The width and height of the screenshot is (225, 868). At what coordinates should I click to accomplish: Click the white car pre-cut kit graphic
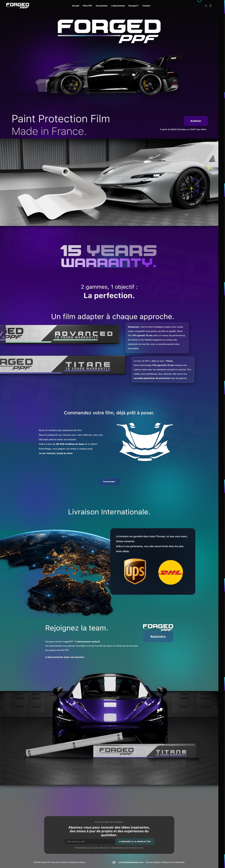pos(145,442)
